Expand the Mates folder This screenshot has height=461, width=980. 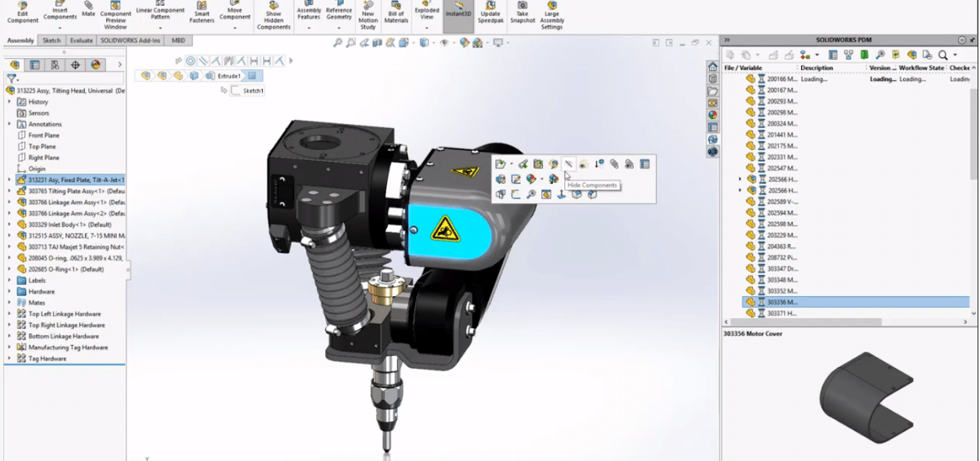[10, 303]
